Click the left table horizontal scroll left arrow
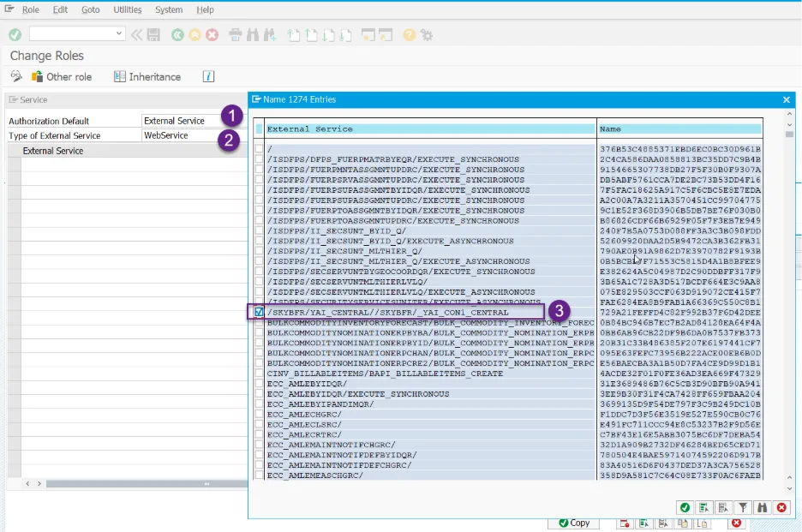Screen dimensions: 802x532 (27, 483)
